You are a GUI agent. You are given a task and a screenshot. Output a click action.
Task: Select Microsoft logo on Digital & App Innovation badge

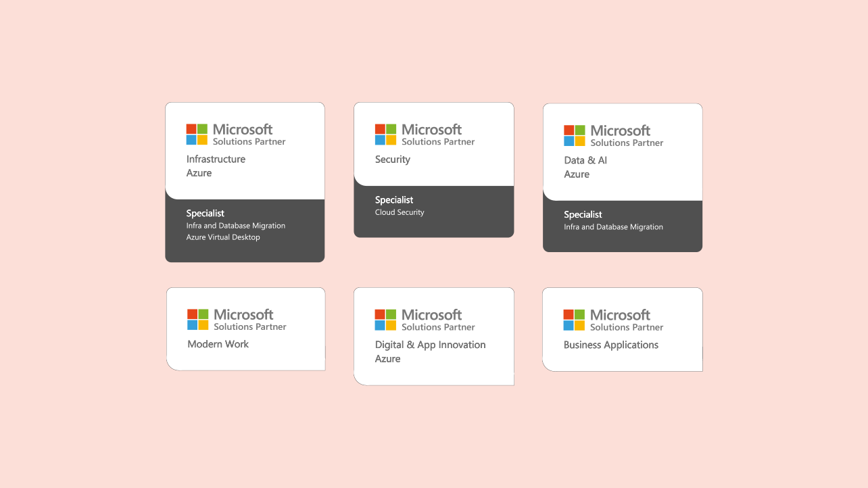pos(385,320)
